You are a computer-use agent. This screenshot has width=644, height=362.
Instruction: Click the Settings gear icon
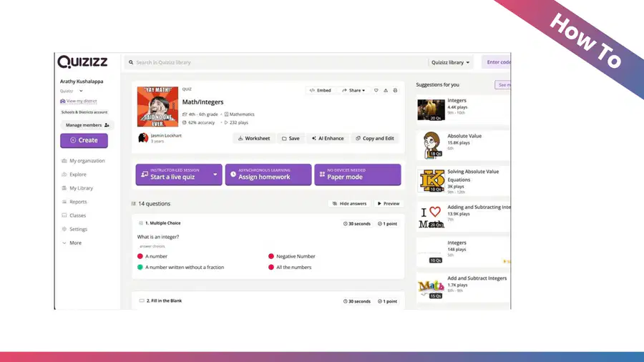(x=64, y=229)
